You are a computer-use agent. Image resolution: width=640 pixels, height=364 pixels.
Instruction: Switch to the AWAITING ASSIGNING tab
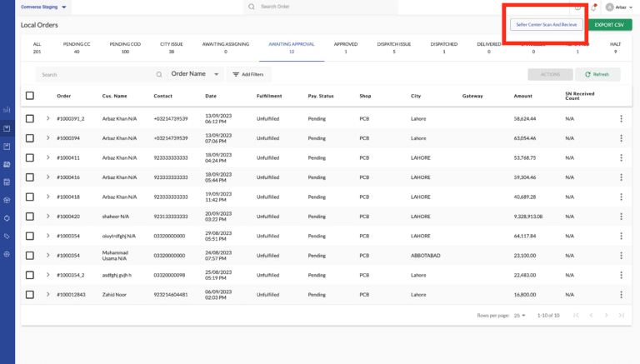click(226, 47)
